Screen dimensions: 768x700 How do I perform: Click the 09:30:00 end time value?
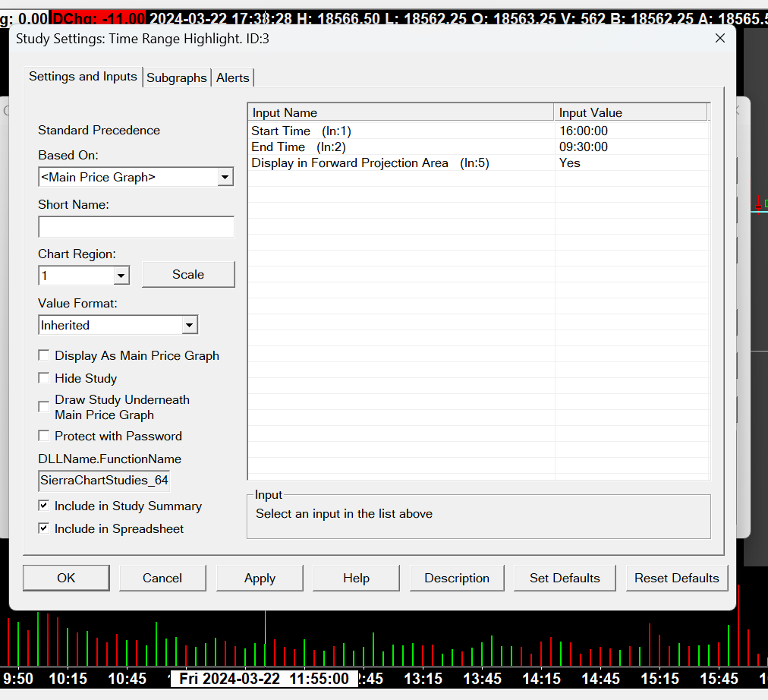tap(584, 147)
